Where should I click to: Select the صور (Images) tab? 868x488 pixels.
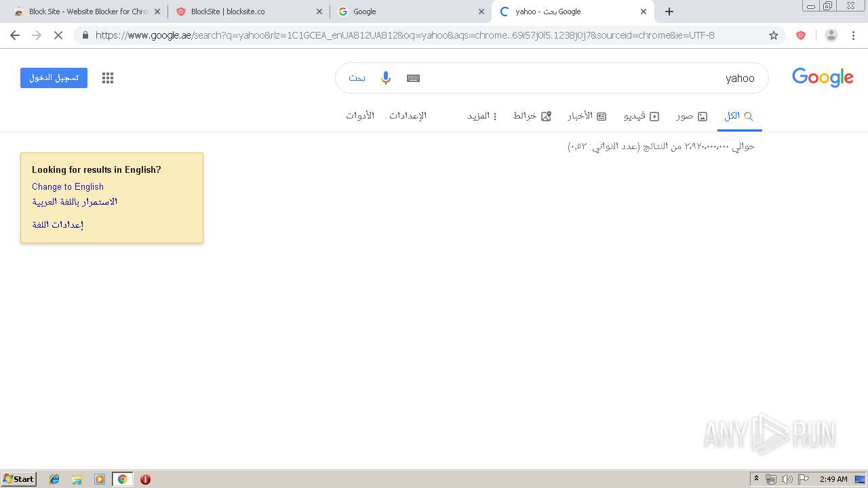(692, 116)
